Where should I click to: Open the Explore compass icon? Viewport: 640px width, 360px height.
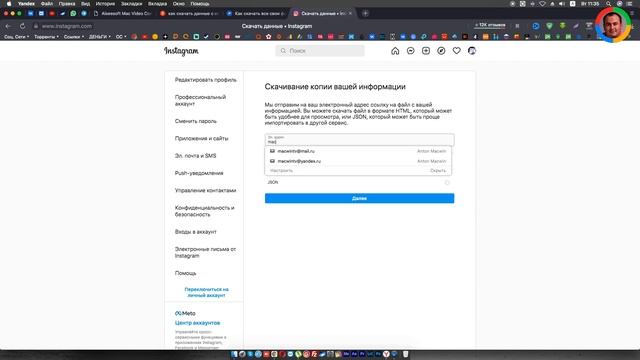click(x=441, y=51)
